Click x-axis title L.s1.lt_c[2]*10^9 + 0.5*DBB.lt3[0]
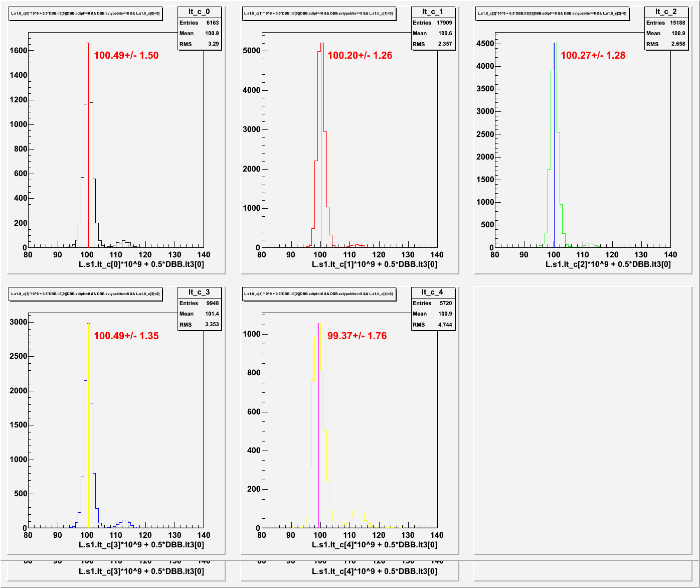 [608, 264]
